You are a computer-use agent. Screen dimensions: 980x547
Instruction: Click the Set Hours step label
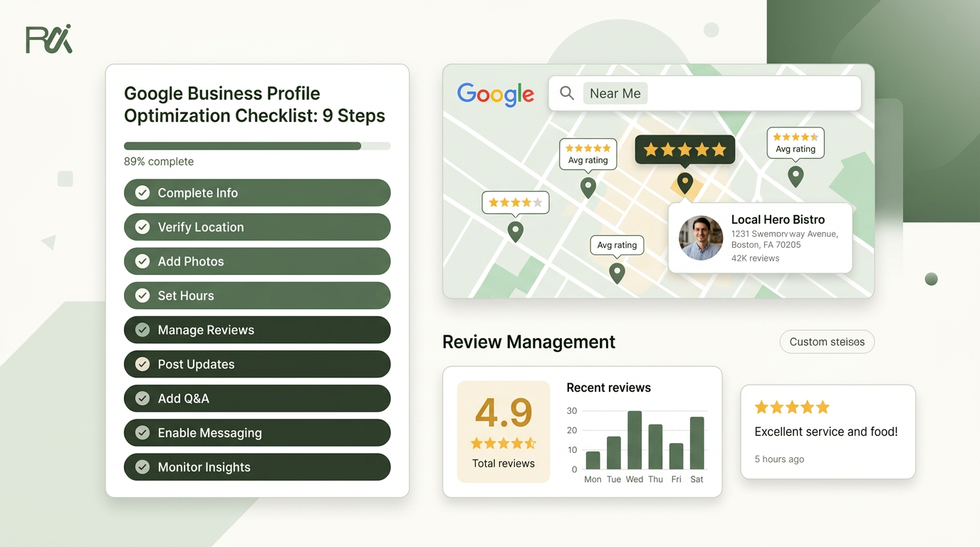click(x=186, y=296)
